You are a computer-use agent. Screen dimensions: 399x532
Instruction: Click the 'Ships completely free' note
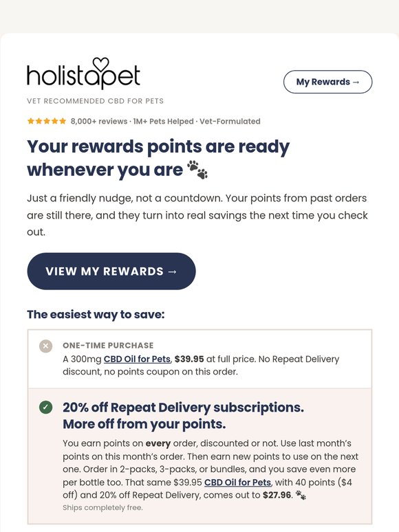[x=103, y=507]
